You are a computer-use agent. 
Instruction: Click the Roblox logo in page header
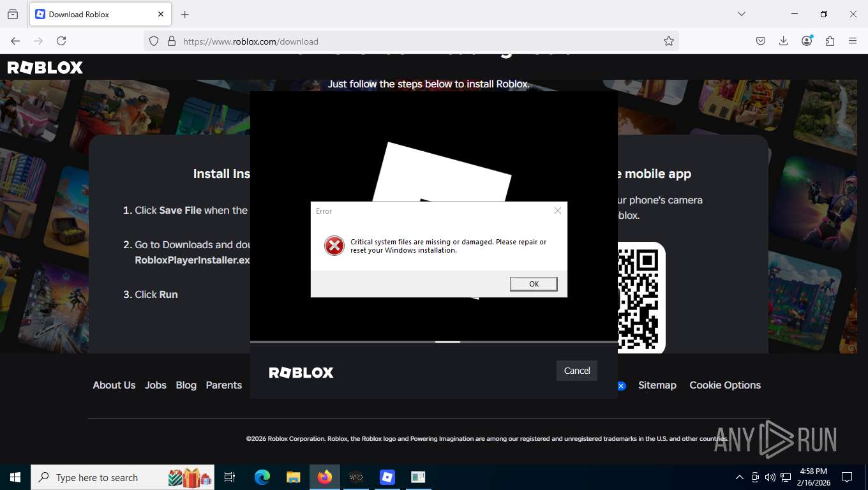tap(45, 68)
